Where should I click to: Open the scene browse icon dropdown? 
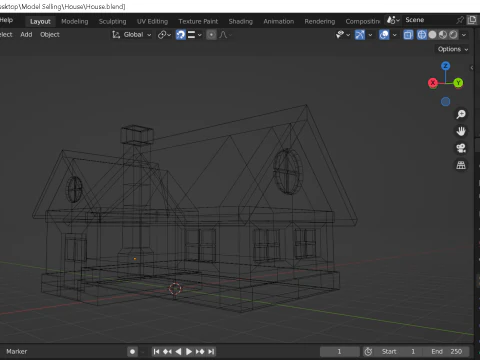393,20
